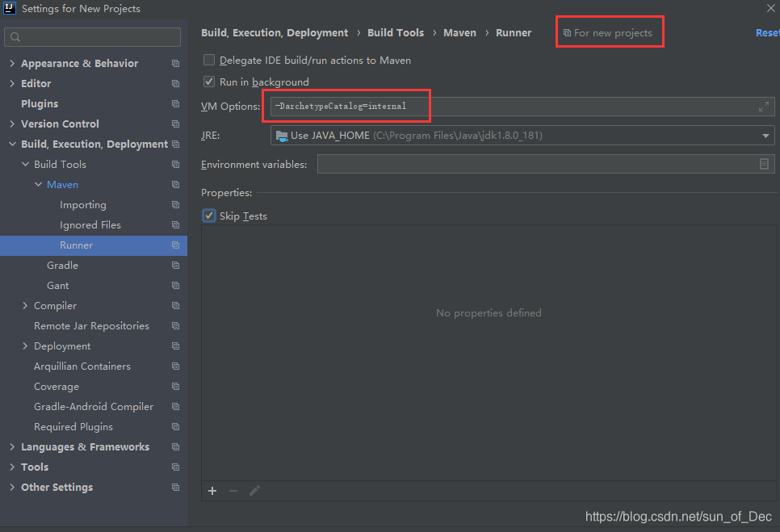The width and height of the screenshot is (780, 532).
Task: Expand the Compiler node
Action: [25, 305]
